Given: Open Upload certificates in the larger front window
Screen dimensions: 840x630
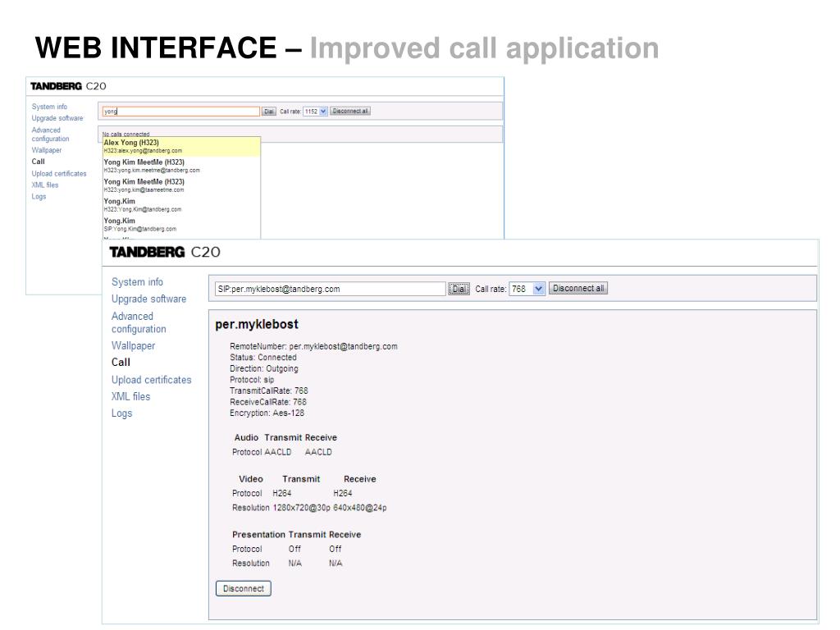Looking at the screenshot, I should pos(152,380).
